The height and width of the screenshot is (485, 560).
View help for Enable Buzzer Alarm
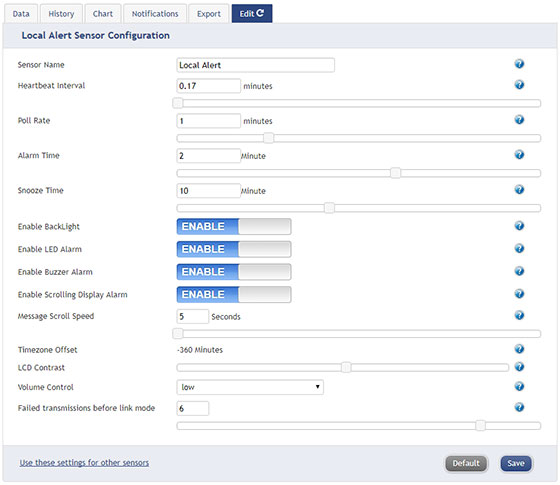point(519,271)
